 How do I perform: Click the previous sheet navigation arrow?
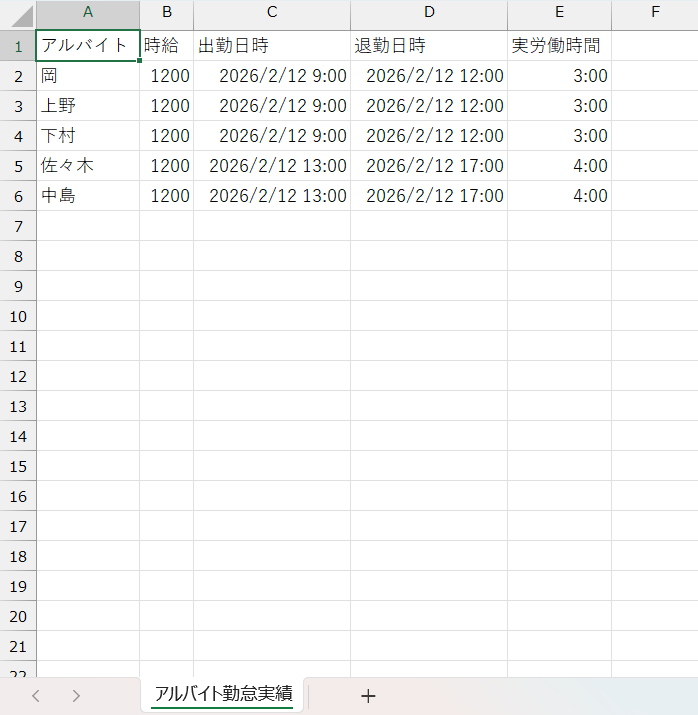pos(36,696)
